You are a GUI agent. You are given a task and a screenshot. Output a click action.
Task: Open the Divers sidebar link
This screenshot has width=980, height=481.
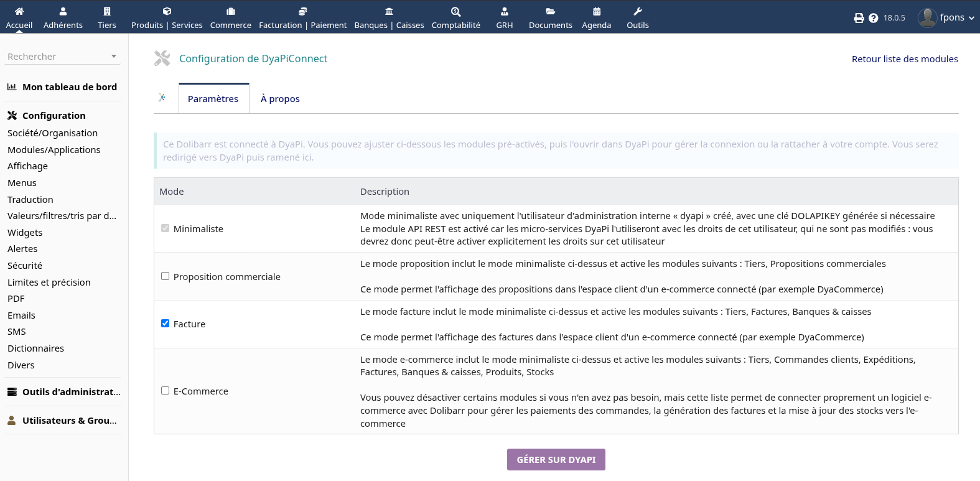tap(21, 365)
